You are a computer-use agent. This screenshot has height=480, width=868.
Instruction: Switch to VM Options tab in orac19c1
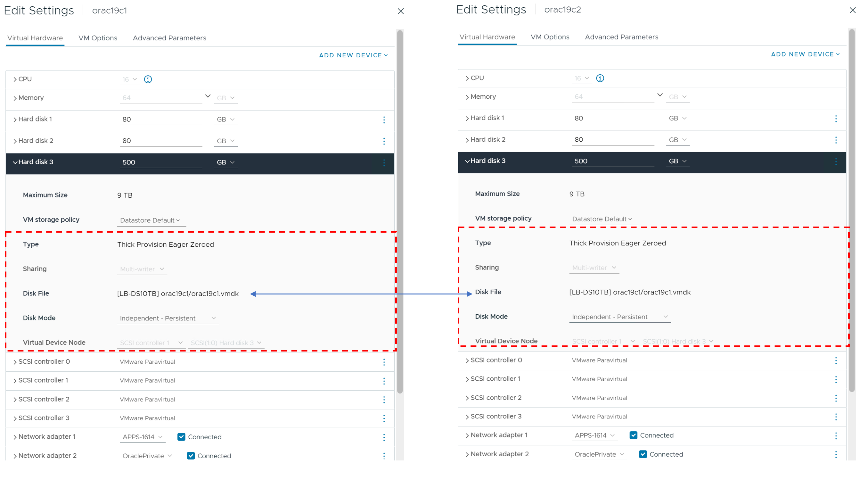(x=98, y=38)
